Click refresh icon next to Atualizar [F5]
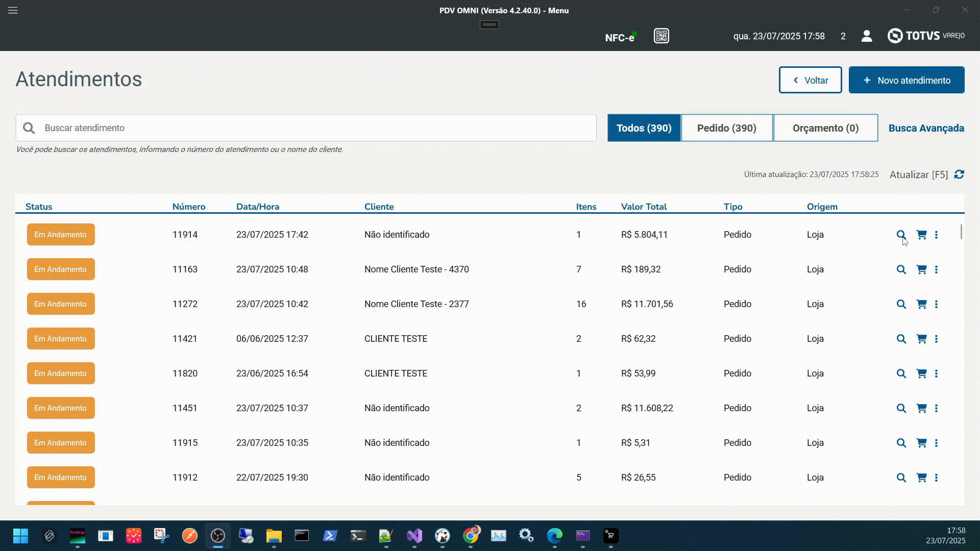The height and width of the screenshot is (551, 980). [x=959, y=174]
